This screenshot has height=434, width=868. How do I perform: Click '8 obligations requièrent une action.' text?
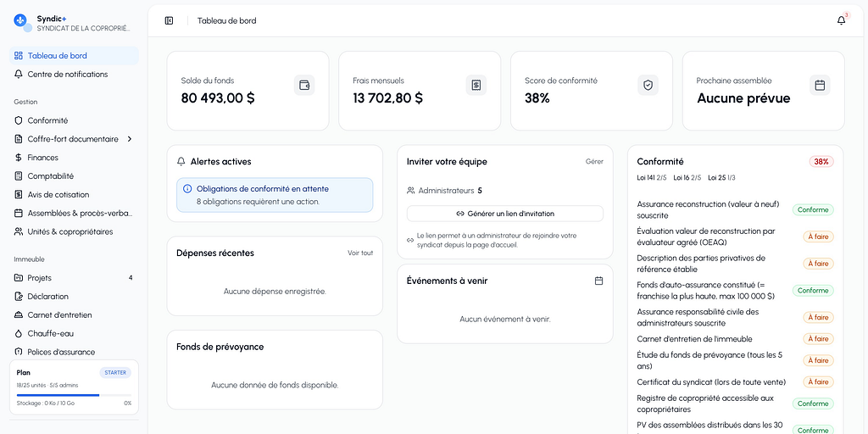[258, 202]
